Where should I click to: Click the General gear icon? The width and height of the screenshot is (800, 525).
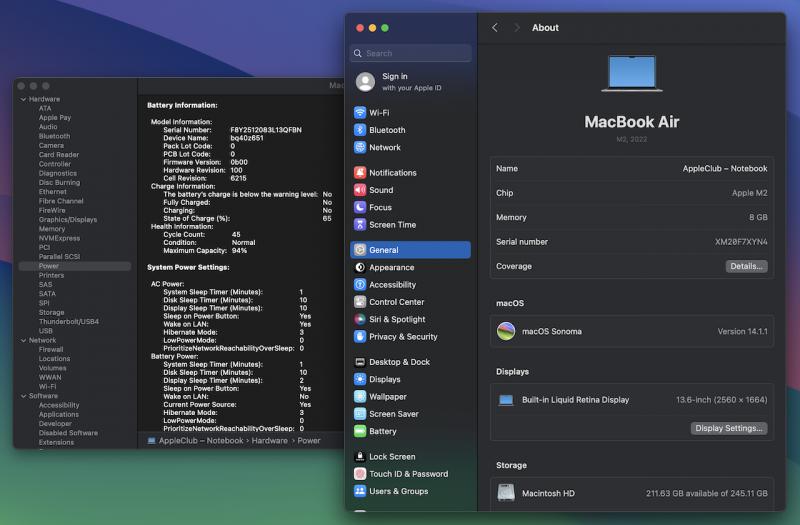click(x=360, y=249)
